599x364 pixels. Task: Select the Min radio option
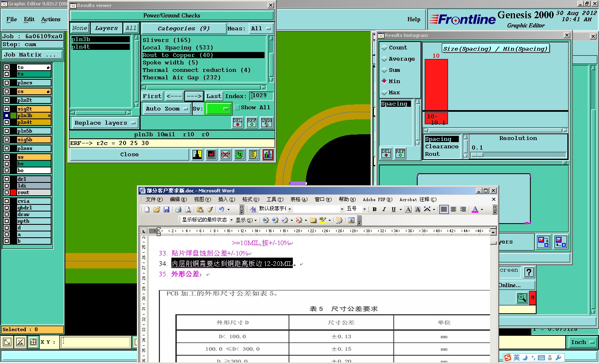click(384, 81)
